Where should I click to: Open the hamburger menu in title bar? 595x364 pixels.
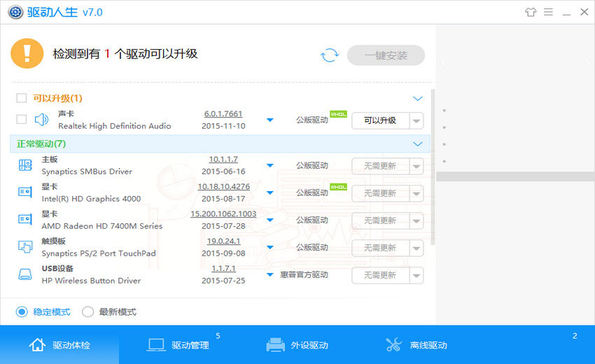tap(548, 12)
